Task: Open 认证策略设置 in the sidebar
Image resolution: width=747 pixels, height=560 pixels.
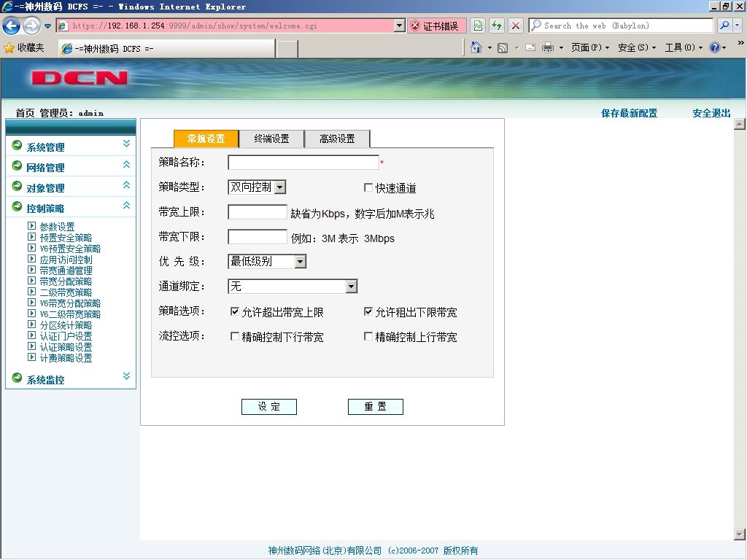Action: 66,347
